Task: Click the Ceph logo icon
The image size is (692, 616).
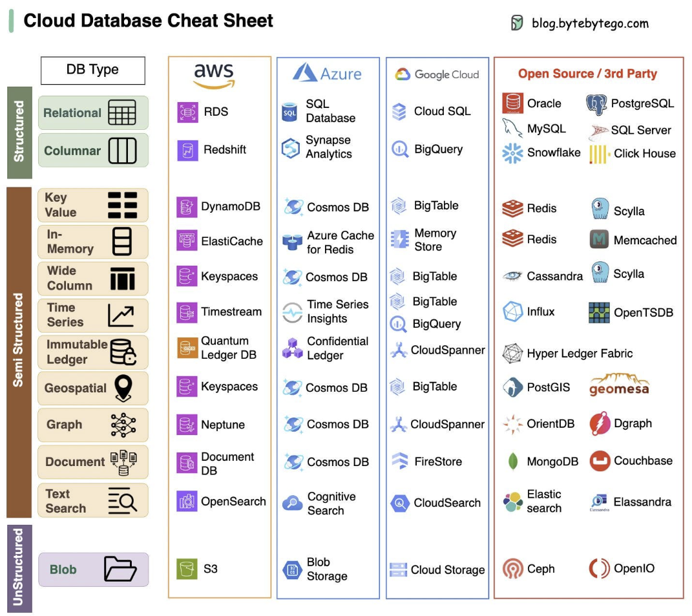Action: click(512, 569)
